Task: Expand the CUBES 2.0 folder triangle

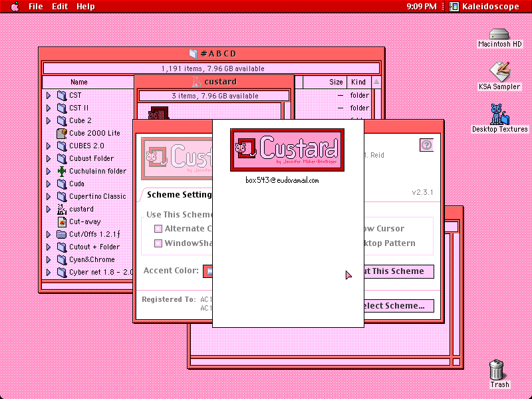Action: (49, 146)
